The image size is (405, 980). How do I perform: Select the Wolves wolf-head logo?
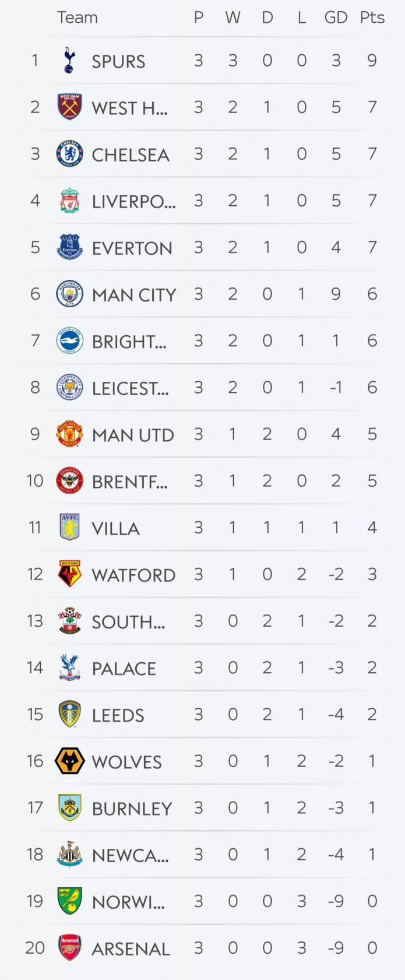click(x=69, y=761)
